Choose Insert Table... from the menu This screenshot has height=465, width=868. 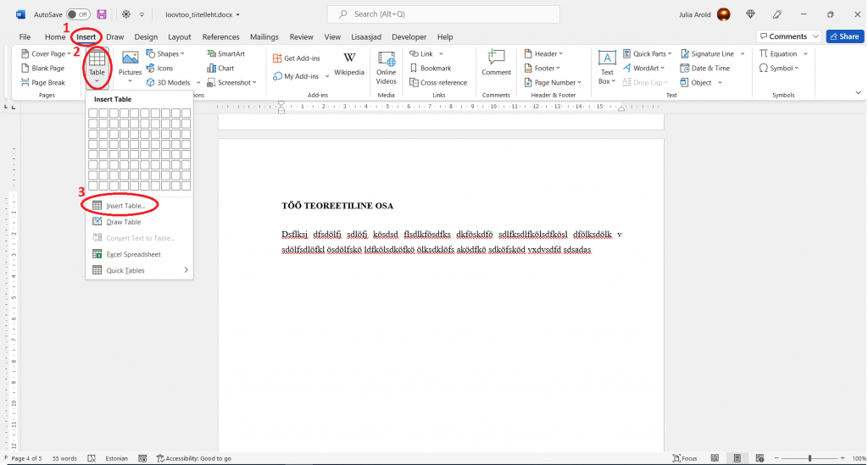click(x=139, y=206)
